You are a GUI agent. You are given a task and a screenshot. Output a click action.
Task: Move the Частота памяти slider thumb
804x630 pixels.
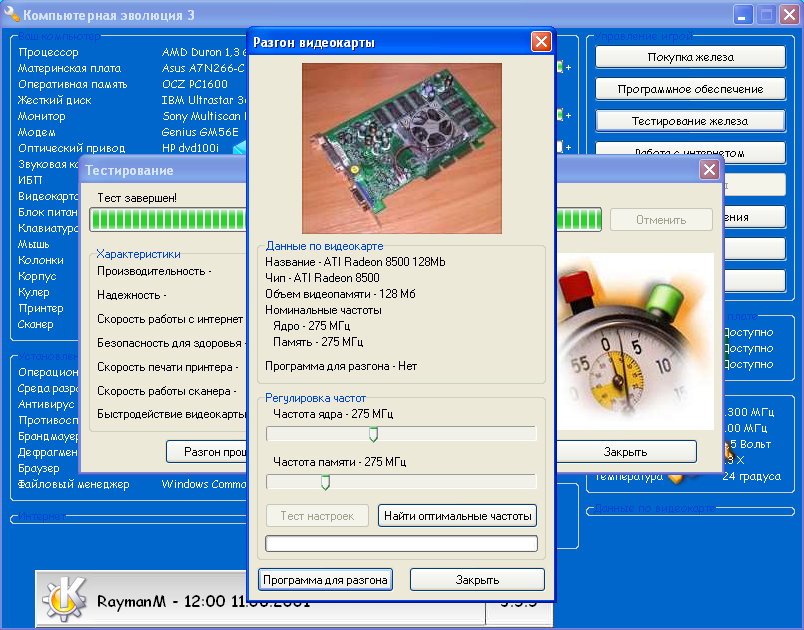click(x=325, y=482)
